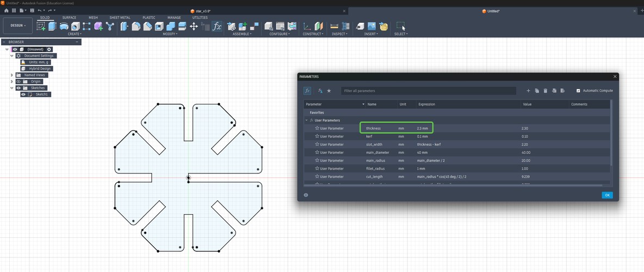Screen dimensions: 644x272
Task: Select the Press Pull tool
Action: [125, 26]
